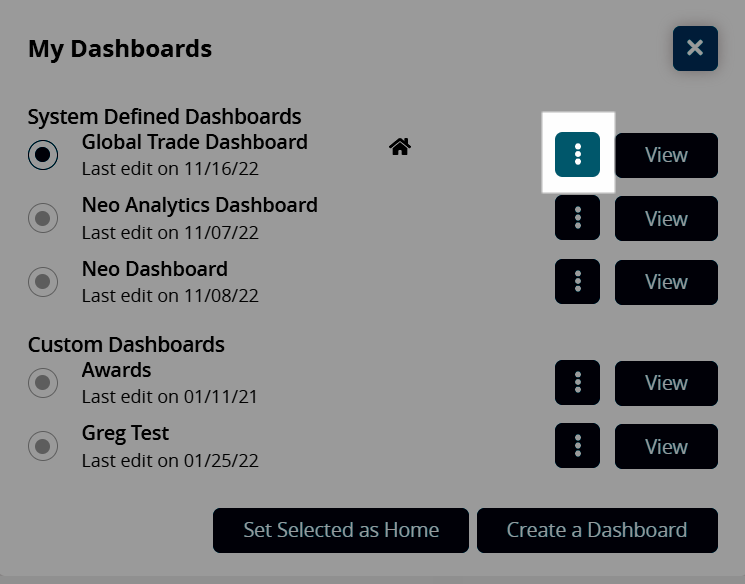Close the My Dashboards dialog
The width and height of the screenshot is (745, 584).
point(695,48)
